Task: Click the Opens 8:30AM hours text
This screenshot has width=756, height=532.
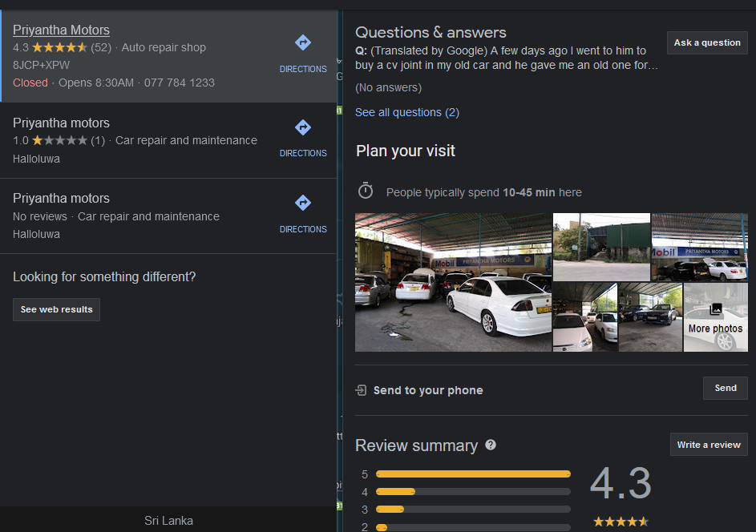Action: pos(96,83)
